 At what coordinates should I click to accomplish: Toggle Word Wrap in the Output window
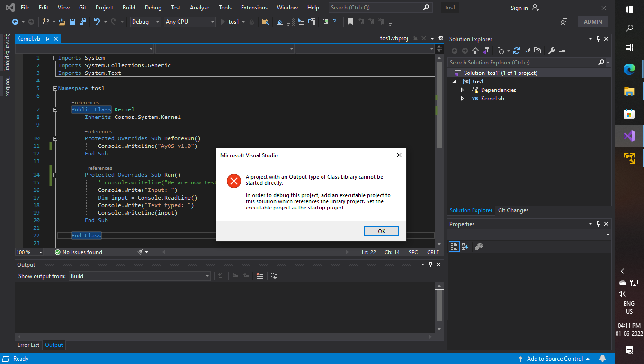274,276
